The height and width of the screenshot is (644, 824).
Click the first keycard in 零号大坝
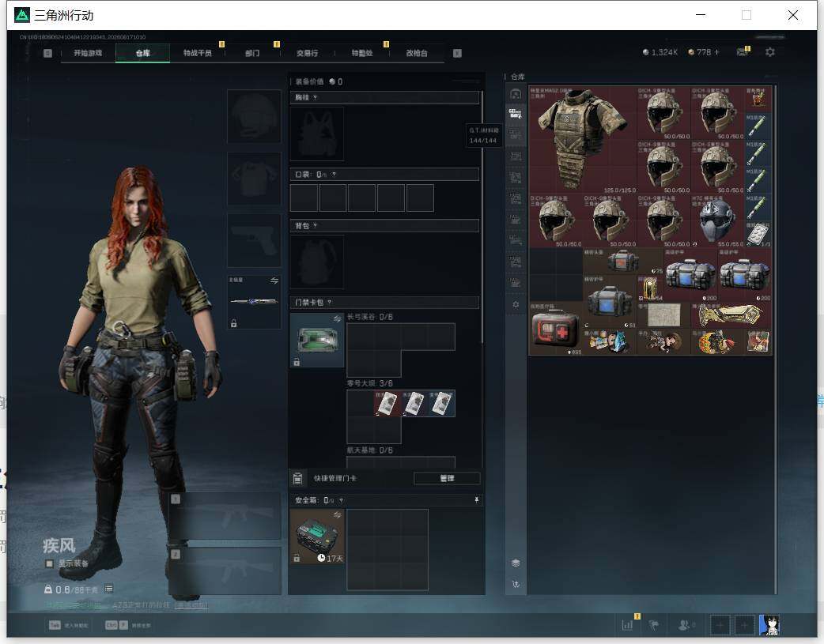(x=387, y=404)
